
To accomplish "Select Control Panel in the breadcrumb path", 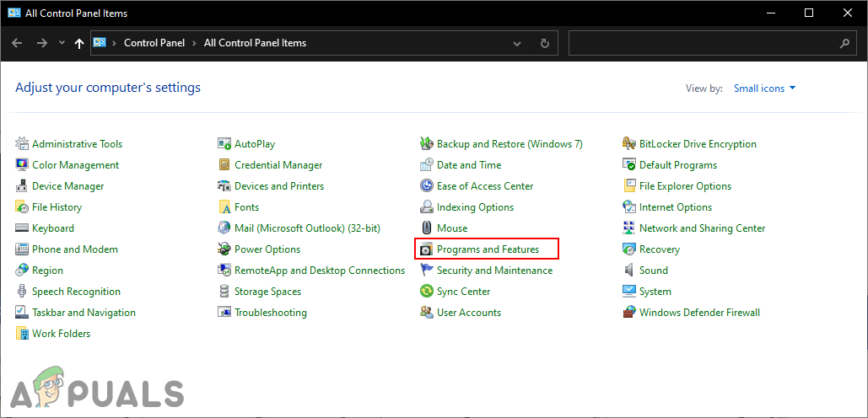I will pos(155,43).
